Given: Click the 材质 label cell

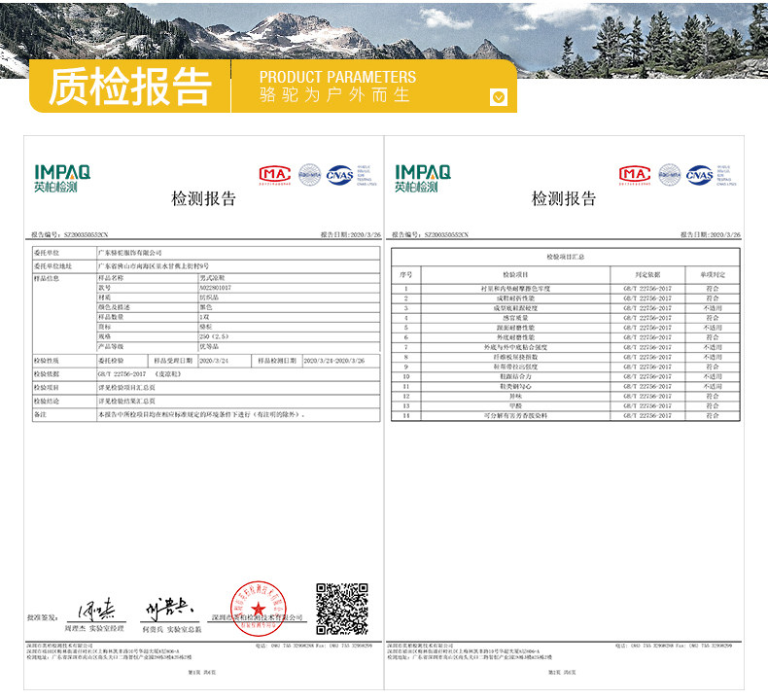Looking at the screenshot, I should [x=148, y=297].
